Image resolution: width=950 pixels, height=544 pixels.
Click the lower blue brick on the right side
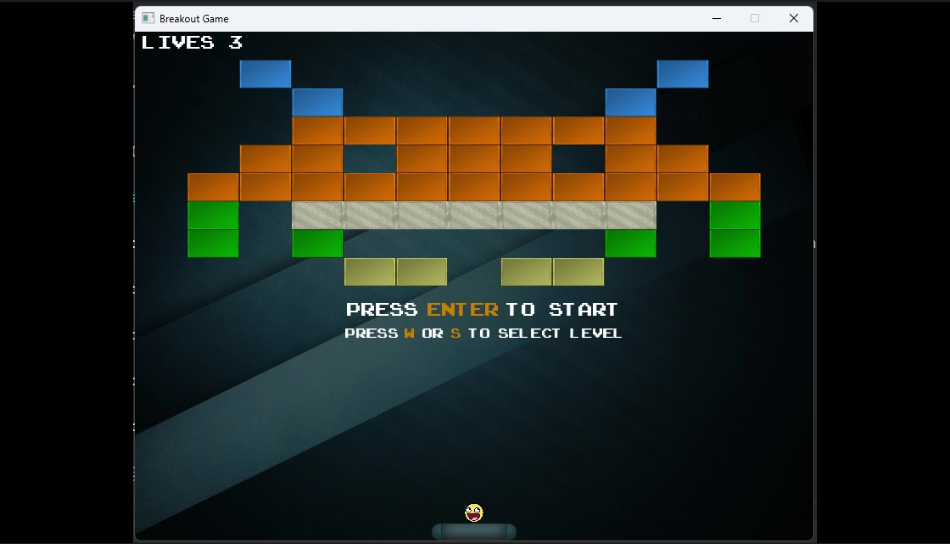coord(631,102)
